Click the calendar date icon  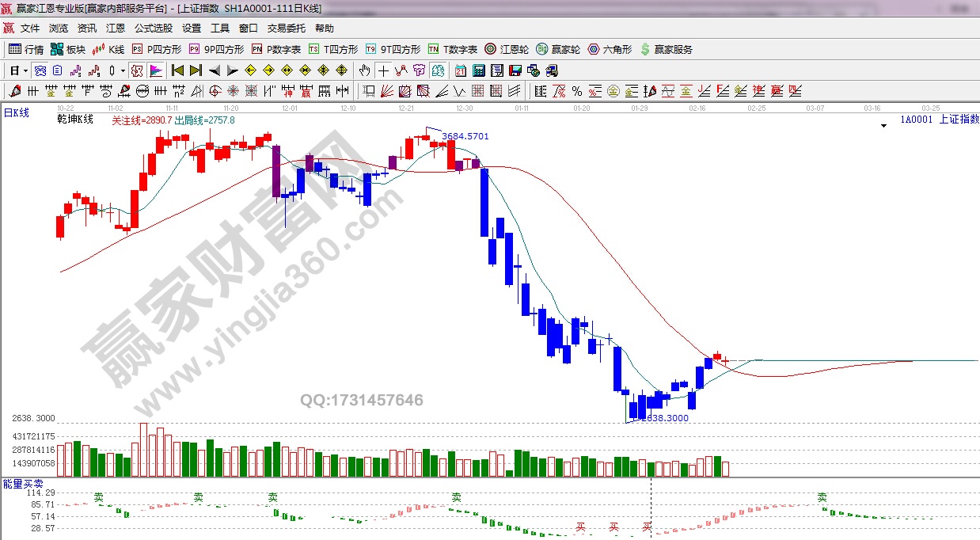point(459,70)
